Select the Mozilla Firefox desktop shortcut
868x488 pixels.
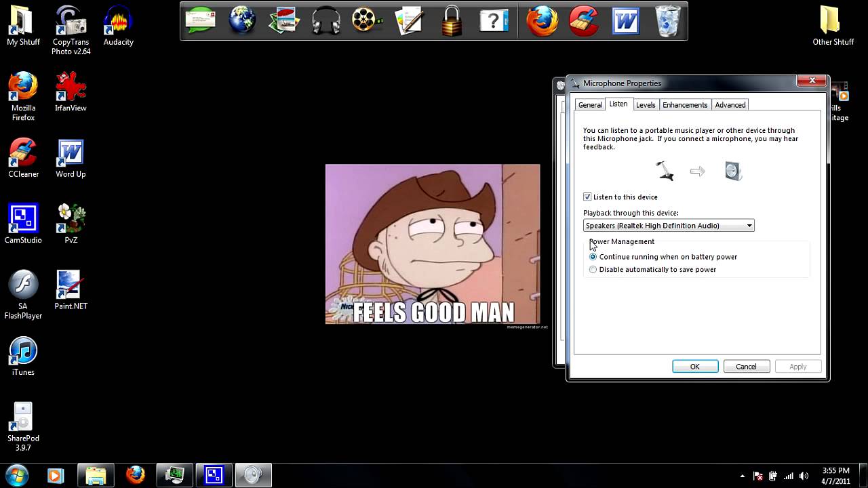pos(23,96)
